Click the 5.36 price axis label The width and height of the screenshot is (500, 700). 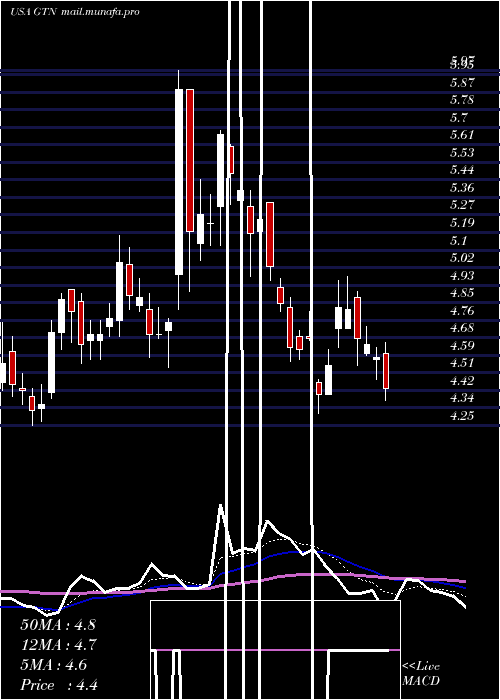pyautogui.click(x=462, y=188)
